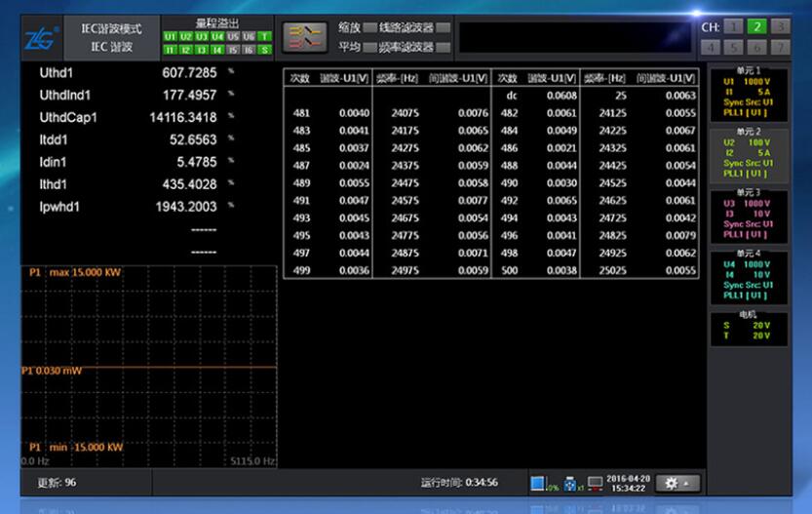Click the network connection monitor icon
This screenshot has height=514, width=812.
(x=595, y=483)
